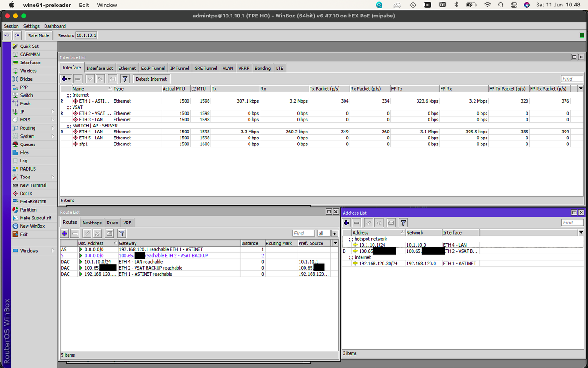
Task: Switch to Bonding tab
Action: click(x=263, y=68)
